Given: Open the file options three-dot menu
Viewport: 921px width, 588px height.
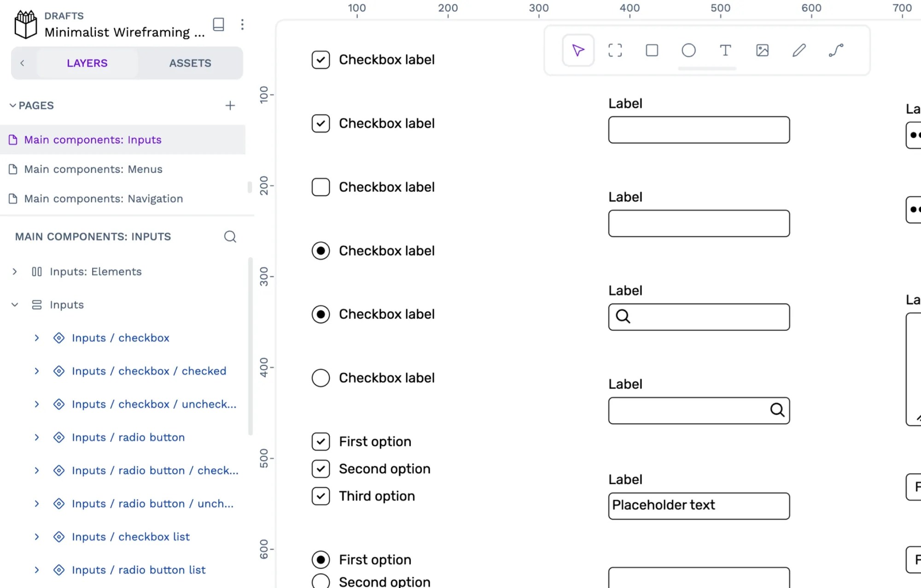Looking at the screenshot, I should [242, 24].
